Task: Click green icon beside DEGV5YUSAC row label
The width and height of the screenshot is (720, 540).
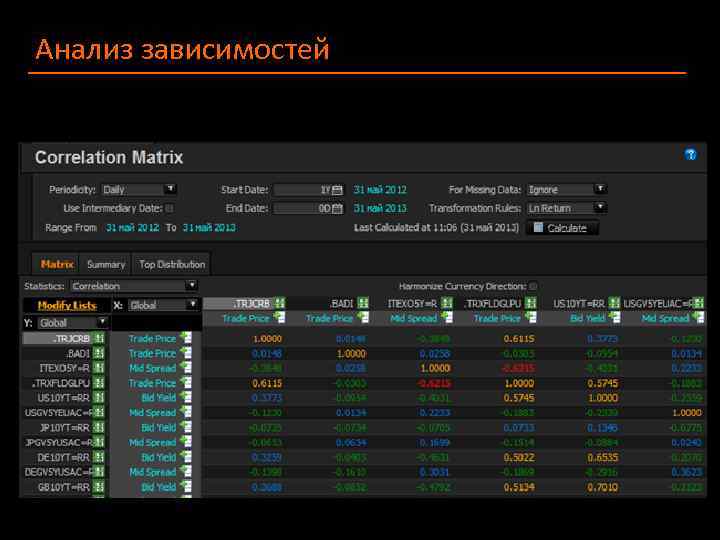Action: pos(98,472)
